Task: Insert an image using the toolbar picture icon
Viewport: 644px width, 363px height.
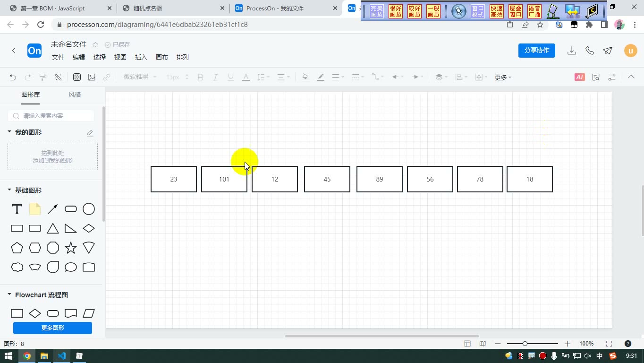Action: (x=92, y=77)
